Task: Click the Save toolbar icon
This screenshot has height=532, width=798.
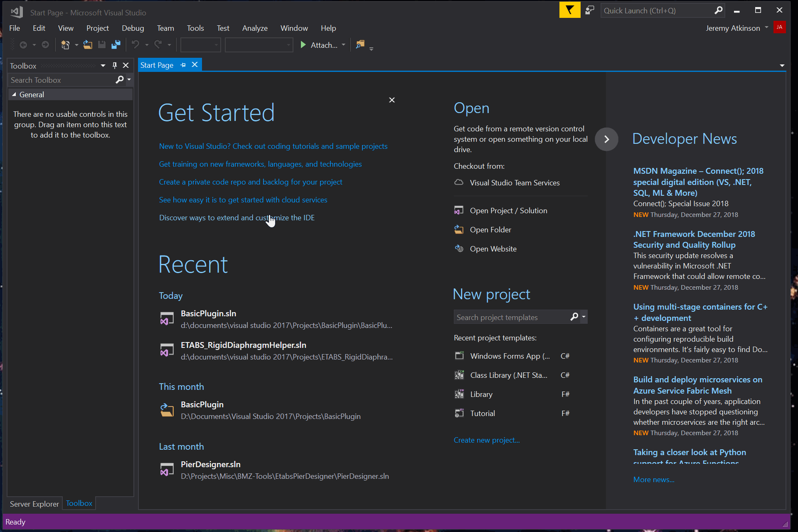Action: (102, 45)
